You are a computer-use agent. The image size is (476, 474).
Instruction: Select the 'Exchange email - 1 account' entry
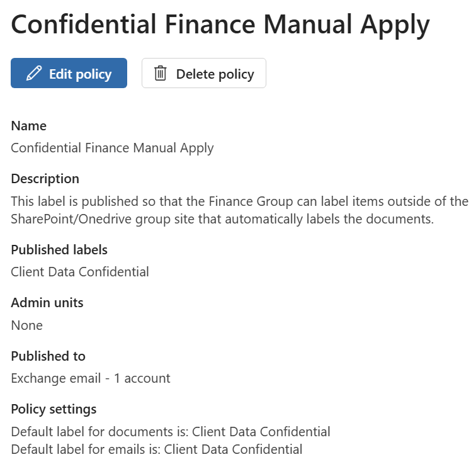coord(91,378)
